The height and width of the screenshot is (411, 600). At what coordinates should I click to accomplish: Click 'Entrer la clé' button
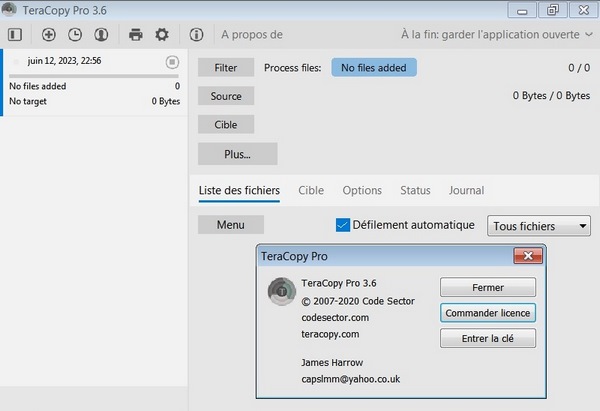click(488, 338)
